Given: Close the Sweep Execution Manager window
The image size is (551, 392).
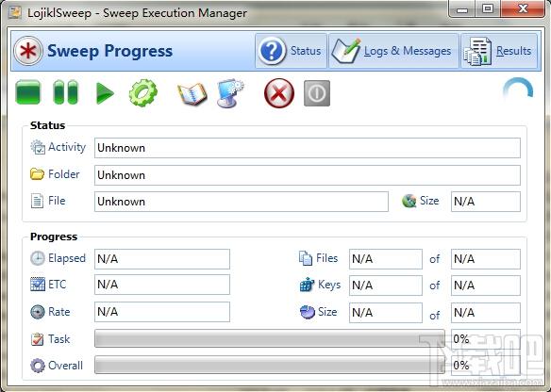Looking at the screenshot, I should [x=523, y=9].
